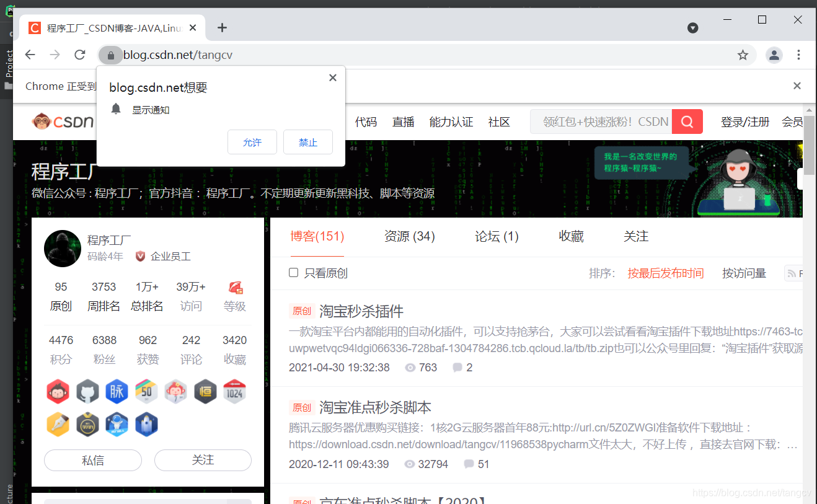817x504 pixels.
Task: Switch to the 收藏 tab
Action: 572,236
